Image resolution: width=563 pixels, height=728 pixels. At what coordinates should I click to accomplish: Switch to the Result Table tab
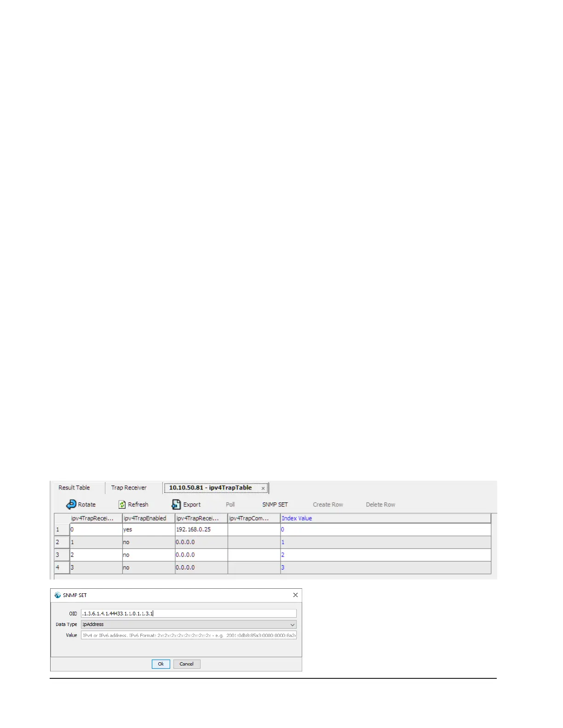[74, 488]
